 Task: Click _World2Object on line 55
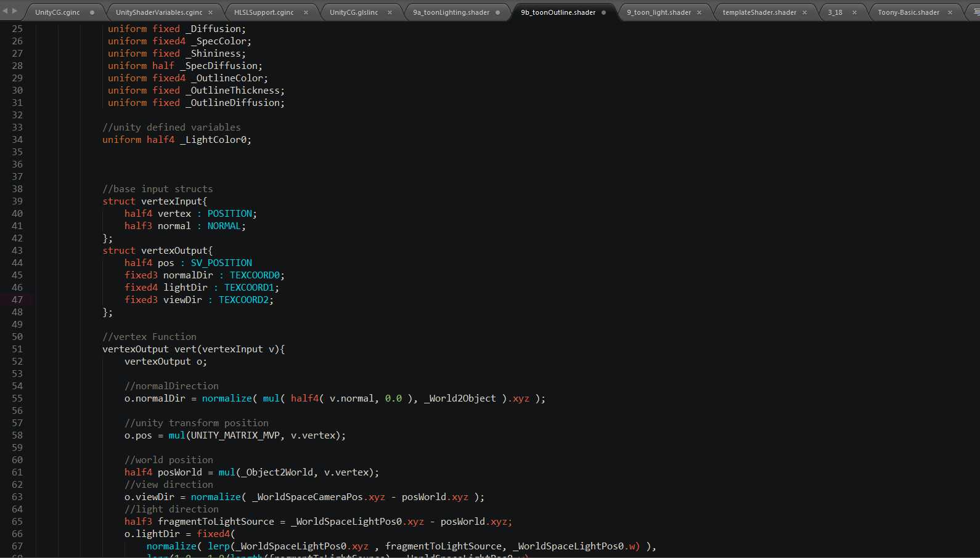click(460, 398)
